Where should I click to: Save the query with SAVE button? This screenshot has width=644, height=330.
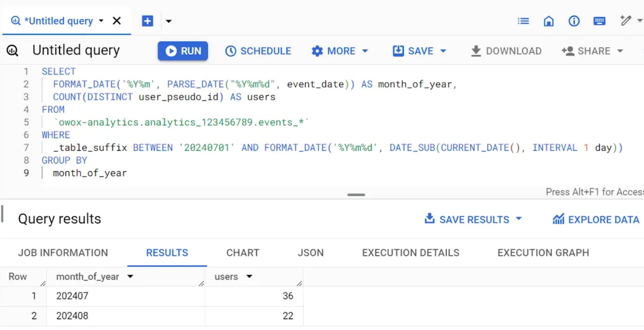point(419,51)
